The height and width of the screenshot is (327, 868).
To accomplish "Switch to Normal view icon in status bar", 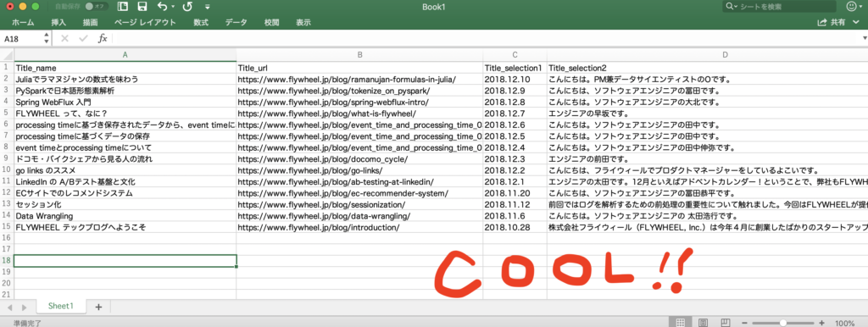I will [x=682, y=323].
